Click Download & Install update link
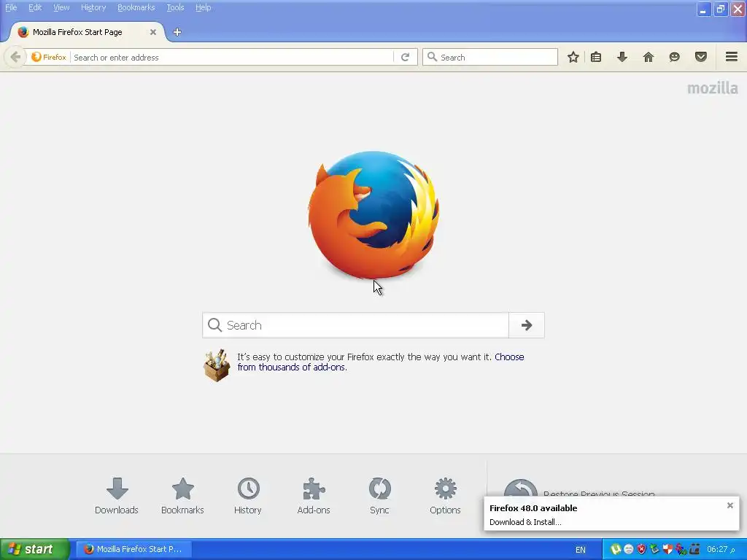This screenshot has height=560, width=747. (525, 522)
